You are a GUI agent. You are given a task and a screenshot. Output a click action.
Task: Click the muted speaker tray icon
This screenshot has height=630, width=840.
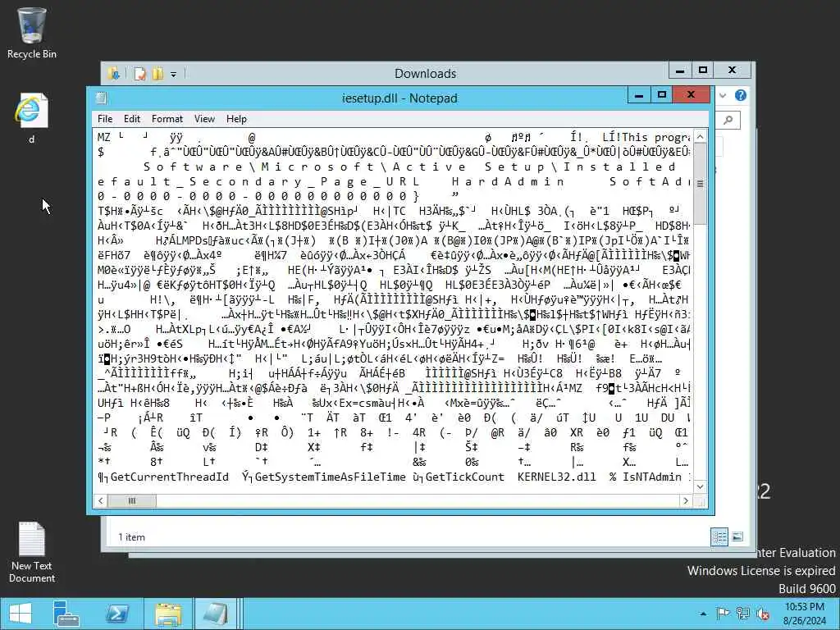pyautogui.click(x=762, y=614)
